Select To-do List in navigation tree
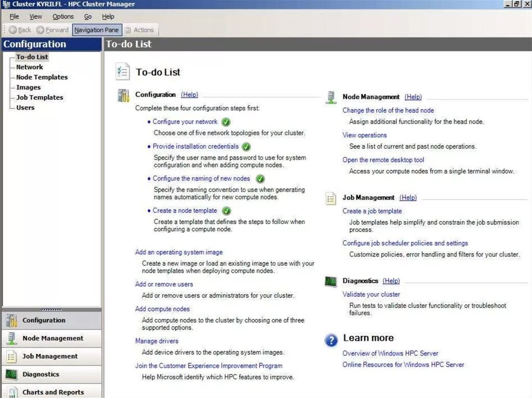The height and width of the screenshot is (398, 532). coord(32,57)
